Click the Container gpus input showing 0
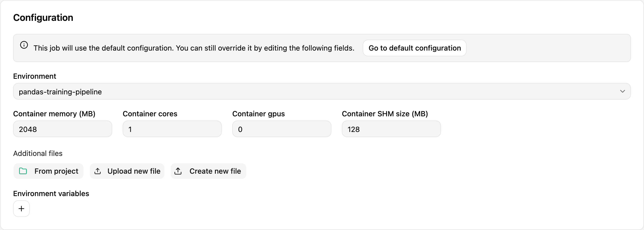The width and height of the screenshot is (644, 230). click(282, 129)
